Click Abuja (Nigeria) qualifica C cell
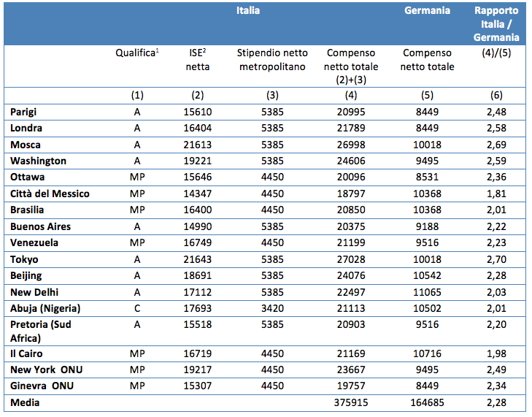The width and height of the screenshot is (532, 417). pyautogui.click(x=137, y=308)
